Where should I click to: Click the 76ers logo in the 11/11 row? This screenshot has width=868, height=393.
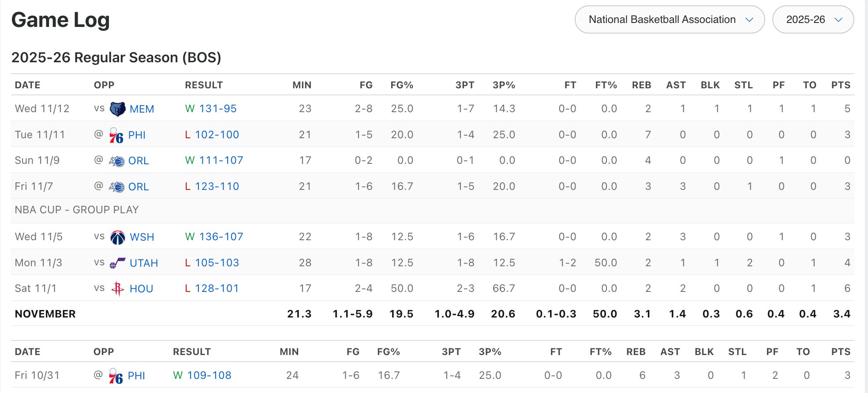pyautogui.click(x=116, y=135)
